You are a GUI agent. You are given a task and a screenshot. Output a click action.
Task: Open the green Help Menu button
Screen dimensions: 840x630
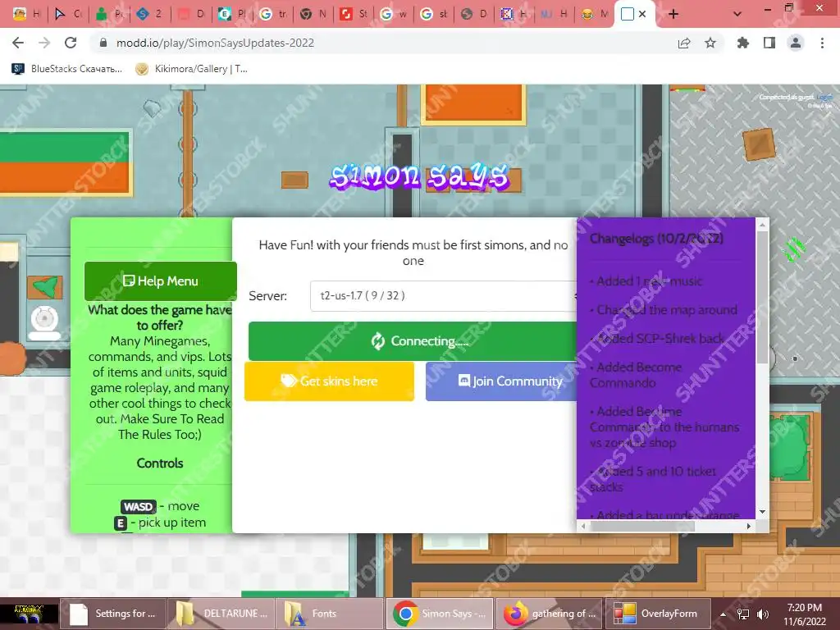[x=160, y=281]
